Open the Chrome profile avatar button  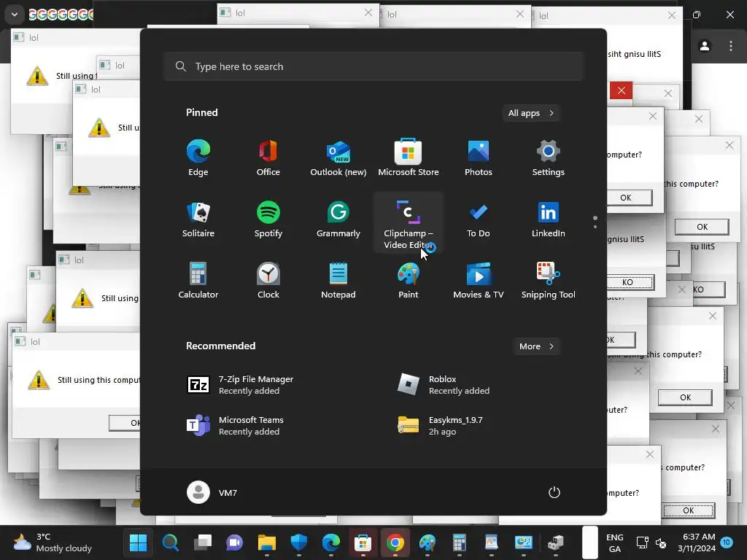coord(705,46)
